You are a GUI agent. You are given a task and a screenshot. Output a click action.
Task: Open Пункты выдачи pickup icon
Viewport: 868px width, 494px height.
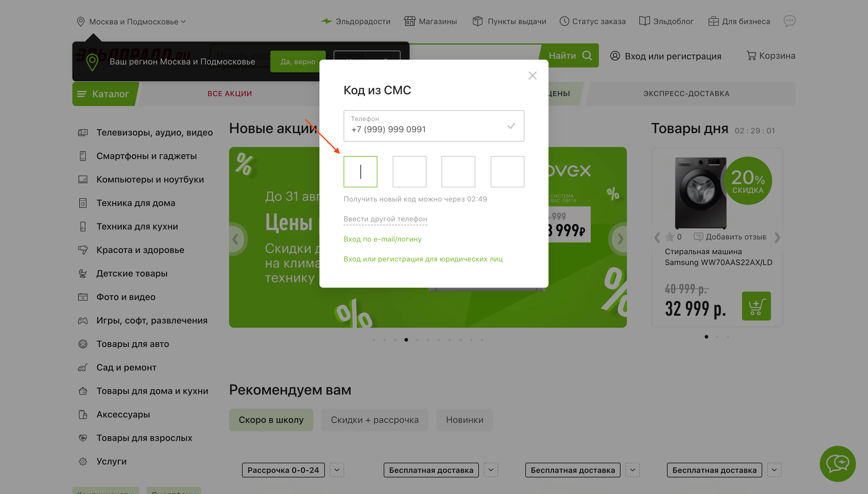(x=476, y=21)
